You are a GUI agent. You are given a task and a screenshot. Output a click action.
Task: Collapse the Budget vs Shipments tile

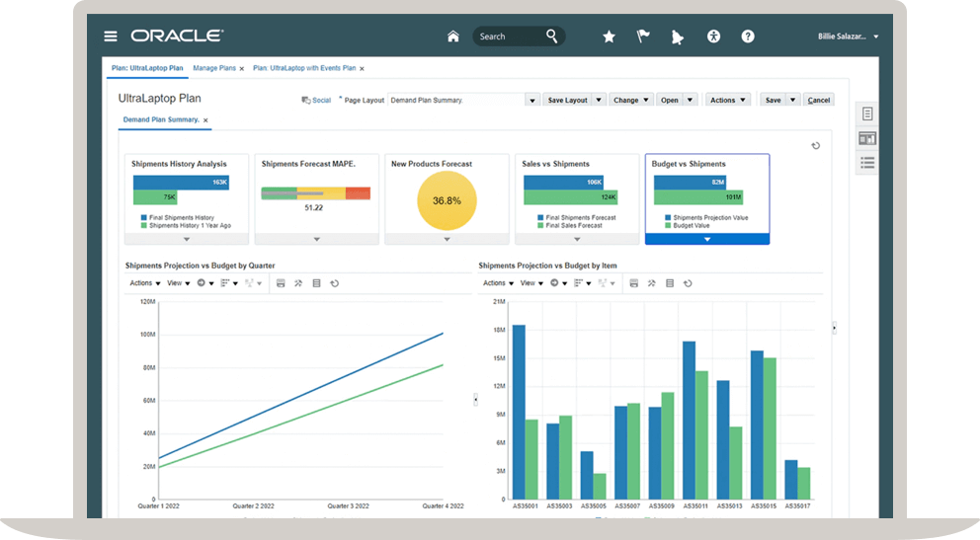(707, 239)
